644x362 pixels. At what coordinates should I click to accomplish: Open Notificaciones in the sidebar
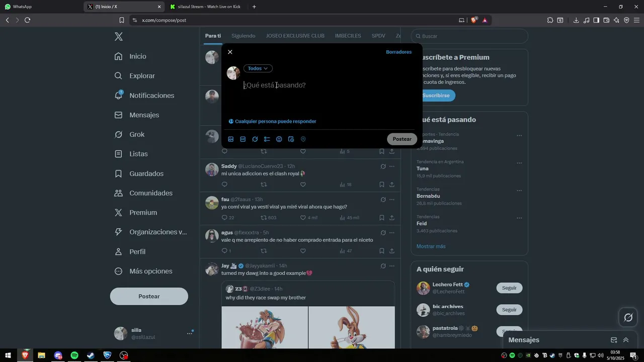coord(144,96)
